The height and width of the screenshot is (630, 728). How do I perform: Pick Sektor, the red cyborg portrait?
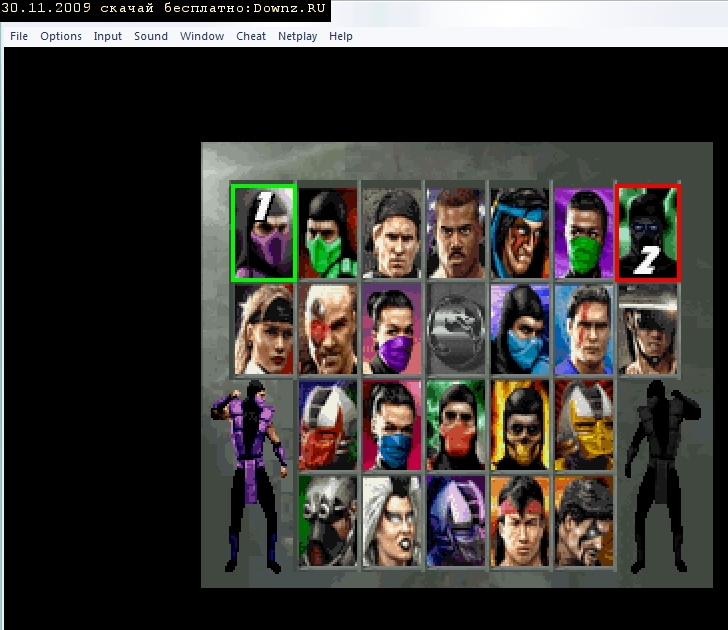click(x=328, y=425)
